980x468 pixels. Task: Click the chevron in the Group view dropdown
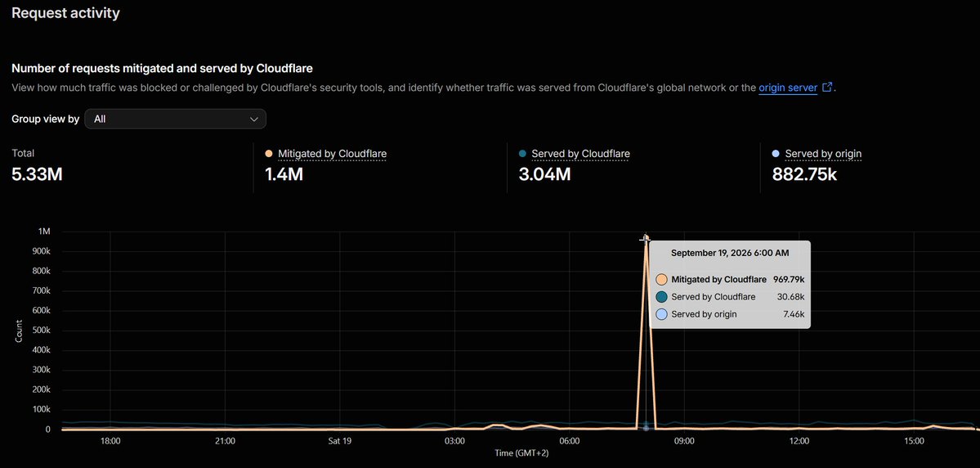pos(253,119)
